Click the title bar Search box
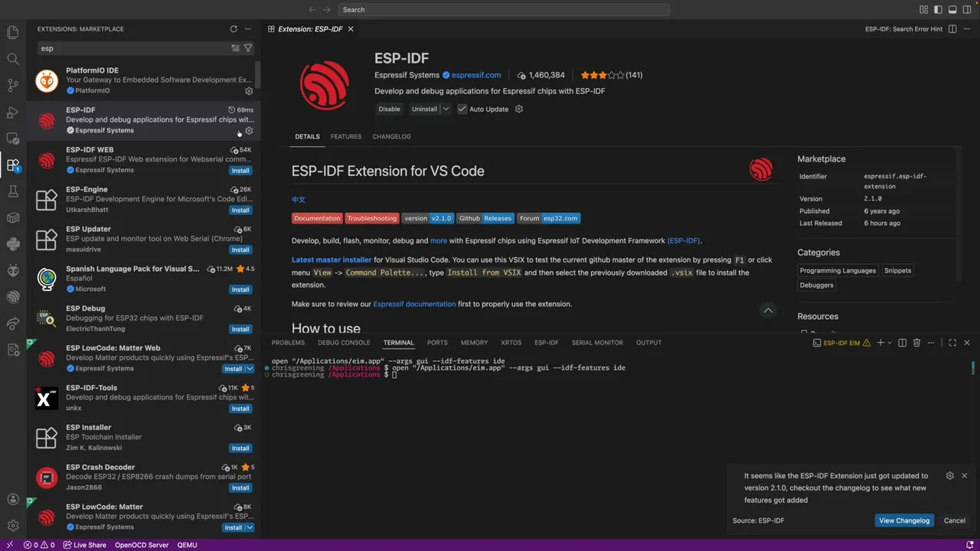 tap(502, 10)
